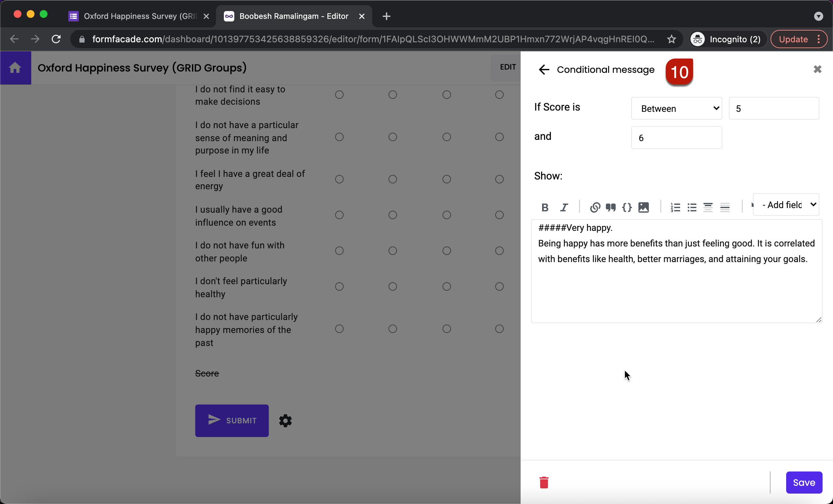
Task: Create a bulleted list in the editor
Action: coord(692,207)
